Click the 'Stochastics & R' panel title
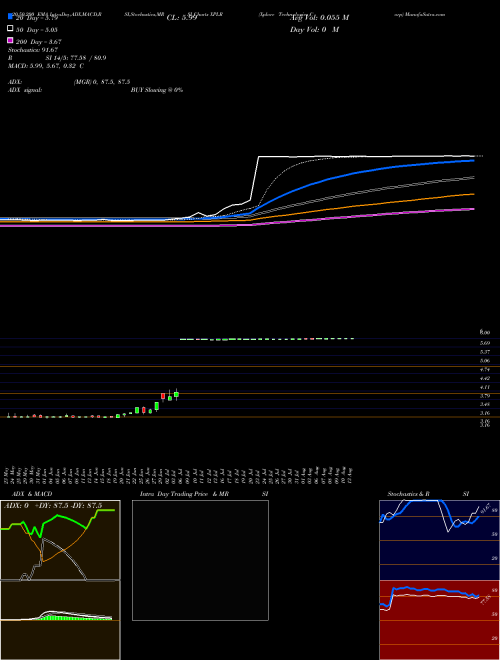 409,494
